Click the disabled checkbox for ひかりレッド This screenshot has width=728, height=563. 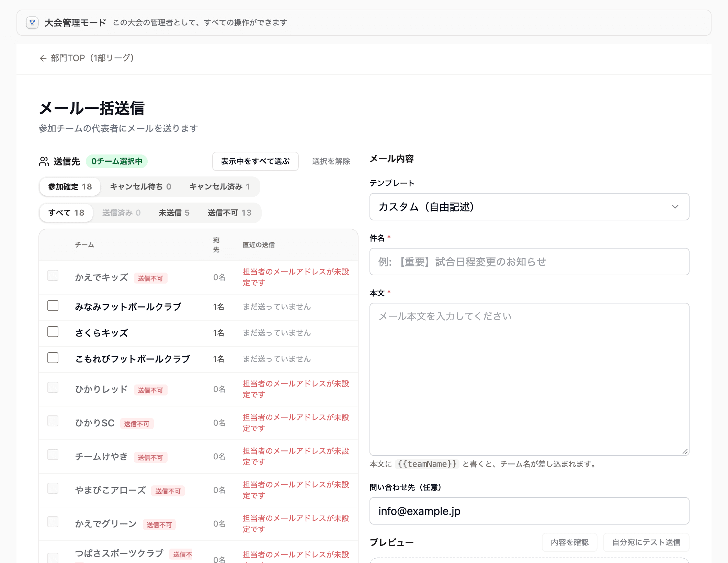coord(53,387)
